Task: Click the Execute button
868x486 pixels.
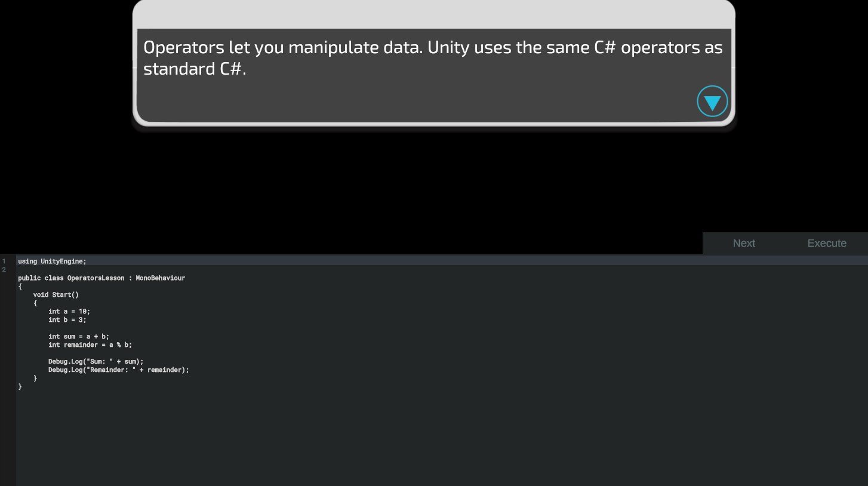Action: point(827,243)
